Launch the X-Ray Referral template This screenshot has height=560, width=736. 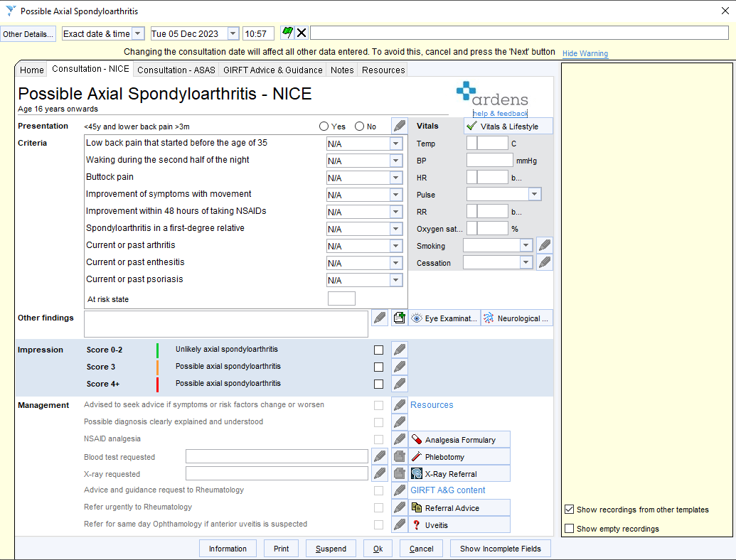click(459, 474)
